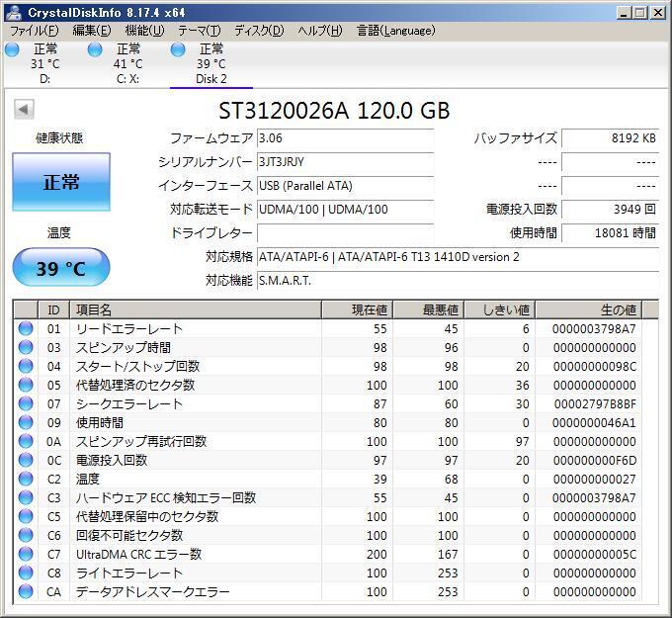This screenshot has height=618, width=672.
Task: Open the 編集(E) menu
Action: (x=92, y=31)
